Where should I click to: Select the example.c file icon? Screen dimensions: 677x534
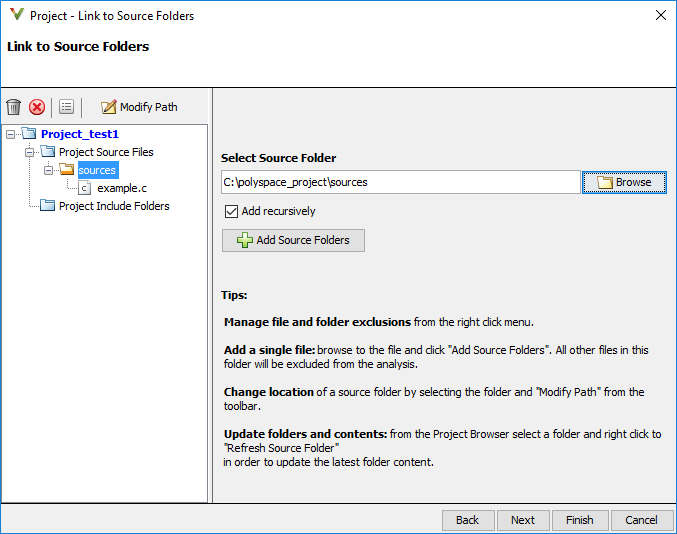85,188
